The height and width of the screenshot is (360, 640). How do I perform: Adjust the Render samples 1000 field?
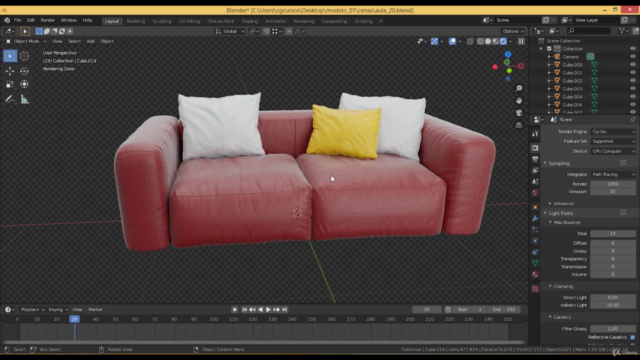[613, 184]
